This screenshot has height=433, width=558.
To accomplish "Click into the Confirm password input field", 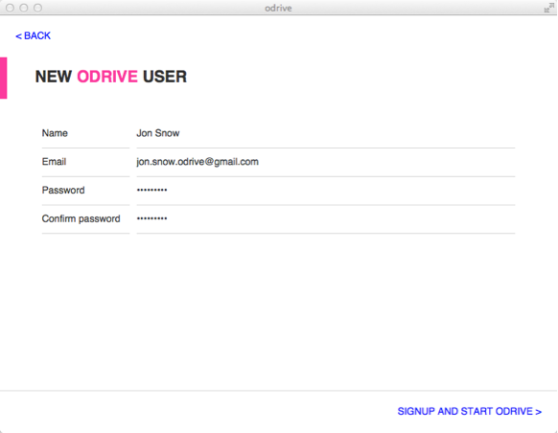I will [x=326, y=219].
